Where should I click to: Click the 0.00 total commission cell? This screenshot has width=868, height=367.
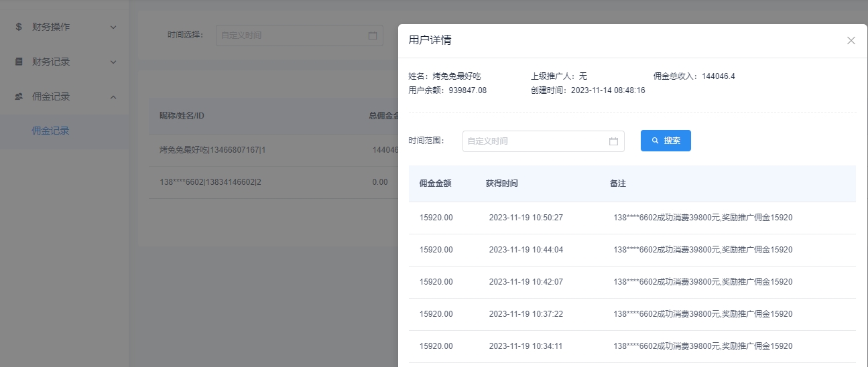coord(380,182)
